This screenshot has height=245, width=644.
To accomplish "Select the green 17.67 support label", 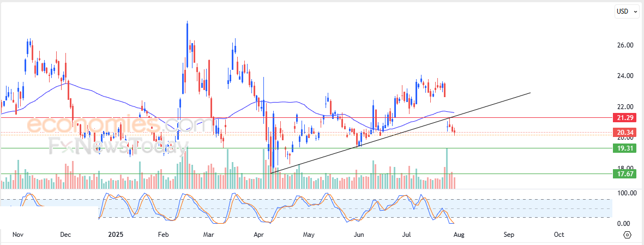I will point(624,174).
